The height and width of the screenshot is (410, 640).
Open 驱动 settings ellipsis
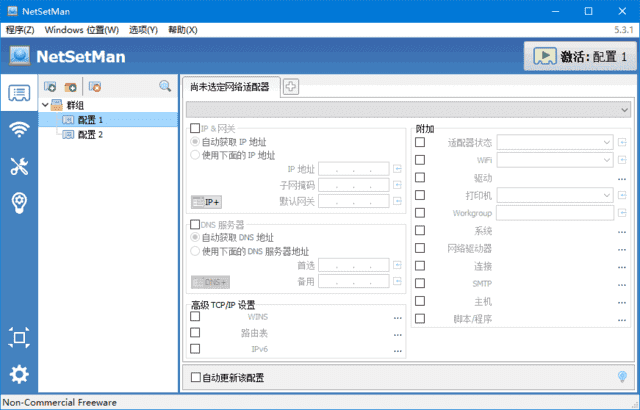(x=622, y=179)
